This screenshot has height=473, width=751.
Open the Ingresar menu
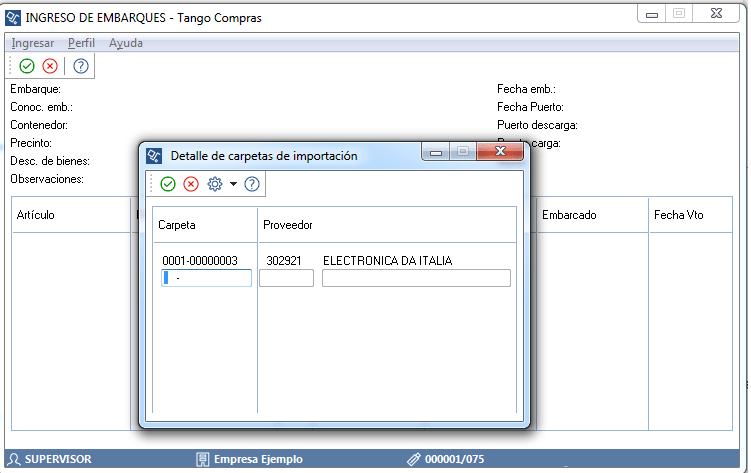point(32,43)
